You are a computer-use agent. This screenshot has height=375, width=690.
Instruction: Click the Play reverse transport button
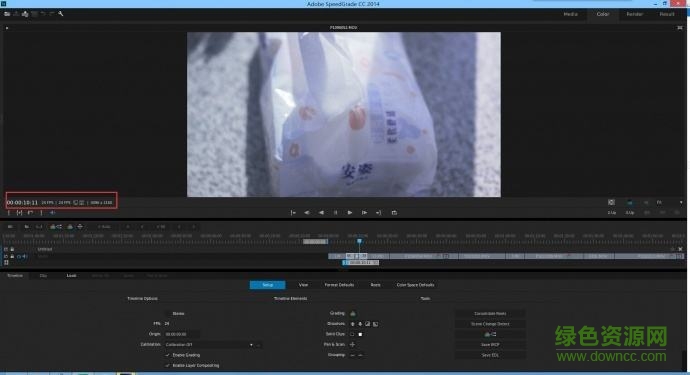pyautogui.click(x=321, y=213)
